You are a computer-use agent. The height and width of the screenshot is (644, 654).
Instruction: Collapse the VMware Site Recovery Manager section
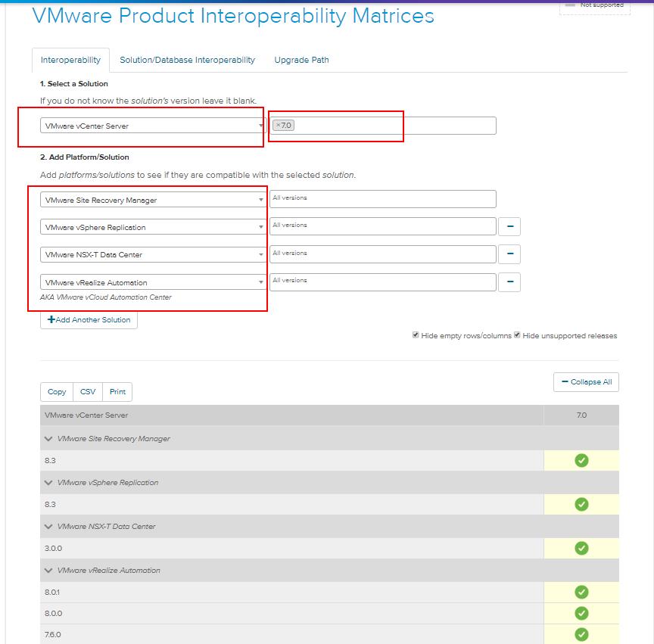[48, 439]
